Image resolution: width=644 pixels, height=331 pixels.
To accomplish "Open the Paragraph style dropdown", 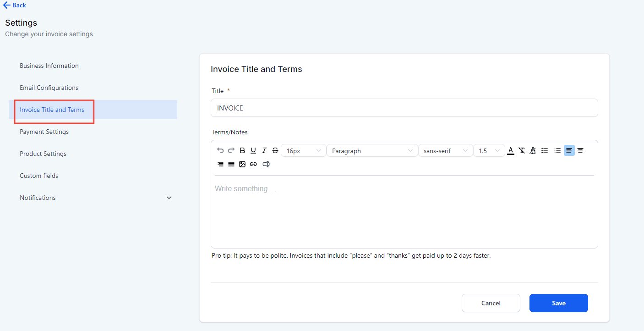I will tap(372, 150).
